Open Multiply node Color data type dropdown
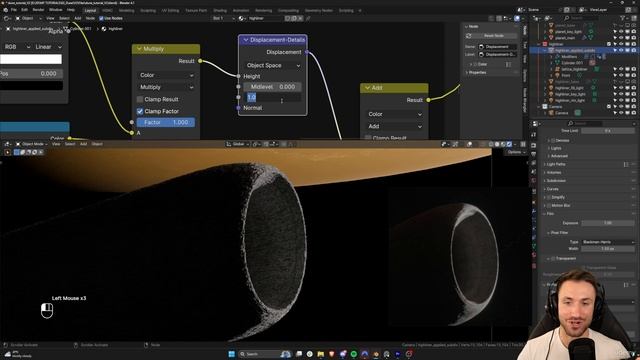The width and height of the screenshot is (640, 360). [x=166, y=75]
